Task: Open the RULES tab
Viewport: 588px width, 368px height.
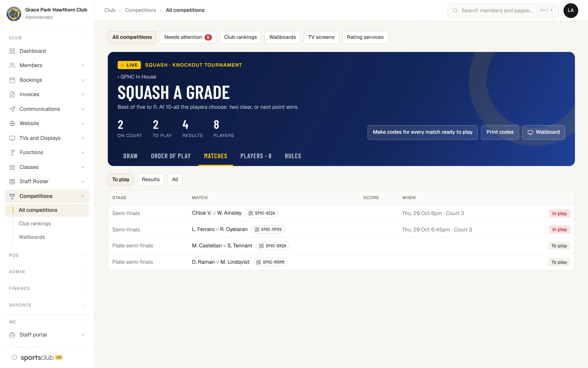Action: (293, 156)
